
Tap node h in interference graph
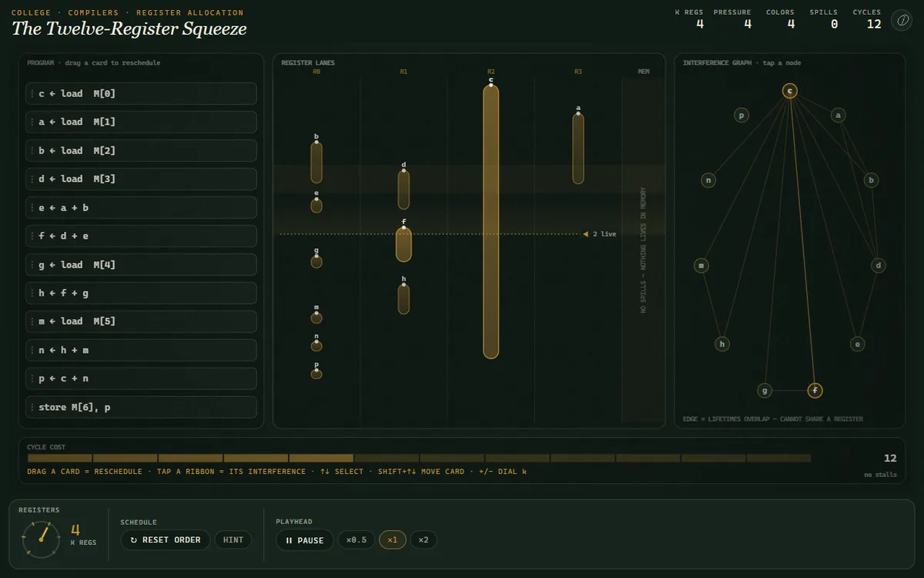click(x=722, y=344)
